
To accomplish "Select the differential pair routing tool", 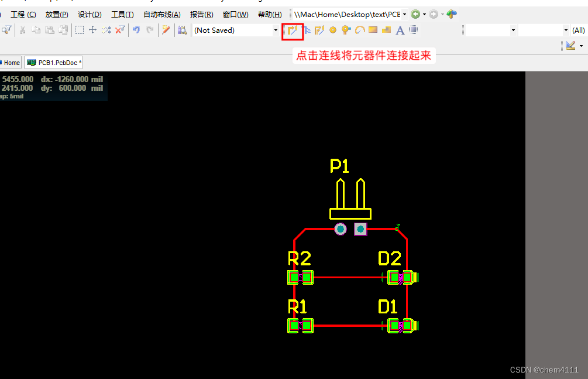I will pyautogui.click(x=319, y=30).
